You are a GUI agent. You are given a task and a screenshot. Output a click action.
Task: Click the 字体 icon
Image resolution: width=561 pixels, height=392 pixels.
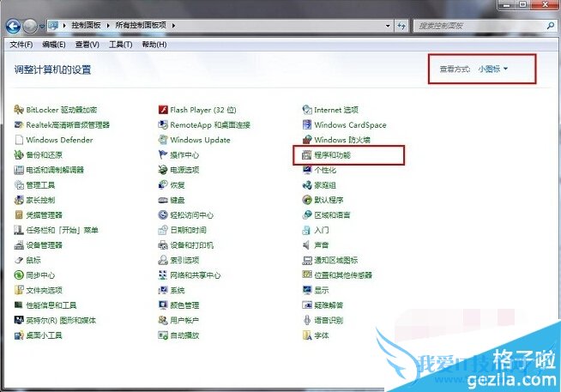[x=307, y=335]
